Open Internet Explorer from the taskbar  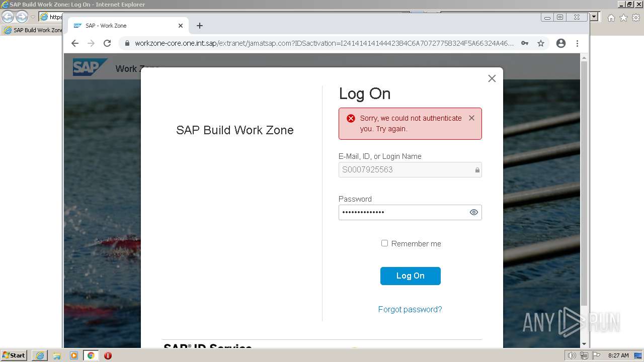point(40,355)
